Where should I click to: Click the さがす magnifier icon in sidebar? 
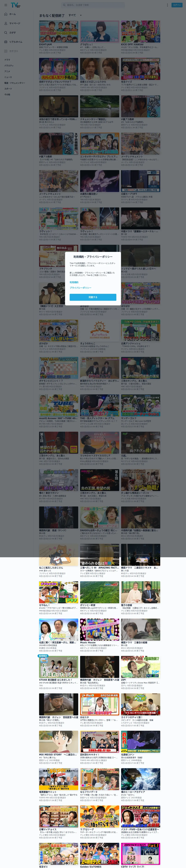pos(6,33)
